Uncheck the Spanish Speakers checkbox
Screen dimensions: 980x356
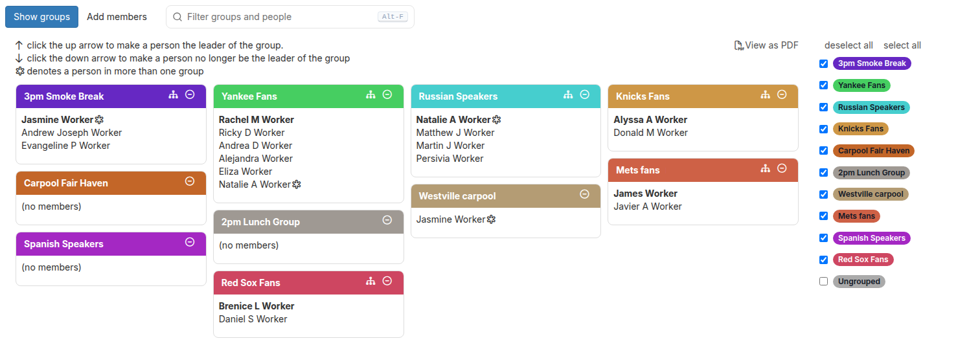click(823, 238)
